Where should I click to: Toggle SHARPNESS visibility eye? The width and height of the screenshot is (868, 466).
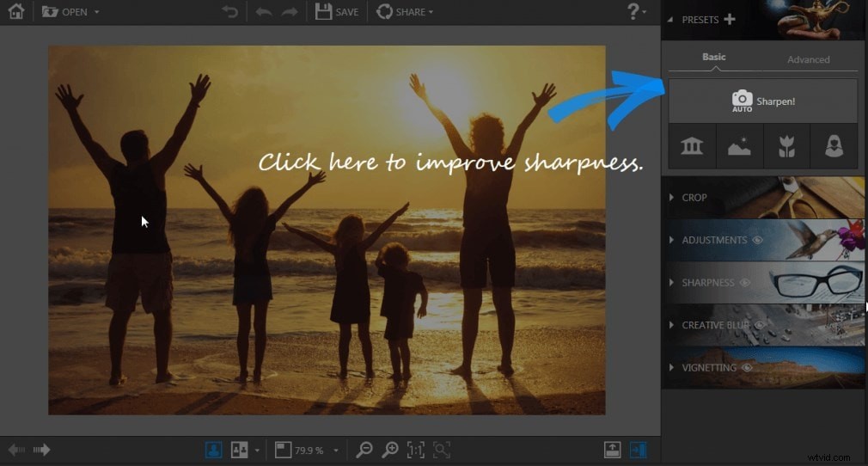point(745,283)
